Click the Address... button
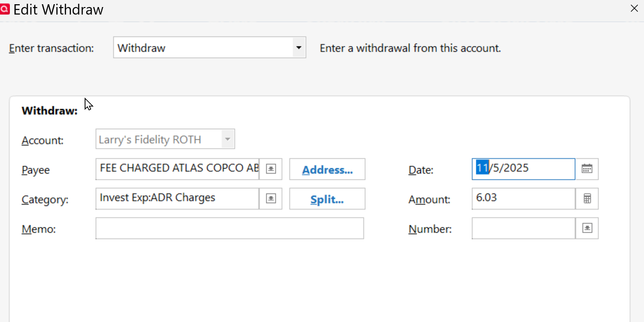This screenshot has height=322, width=644. (x=327, y=169)
